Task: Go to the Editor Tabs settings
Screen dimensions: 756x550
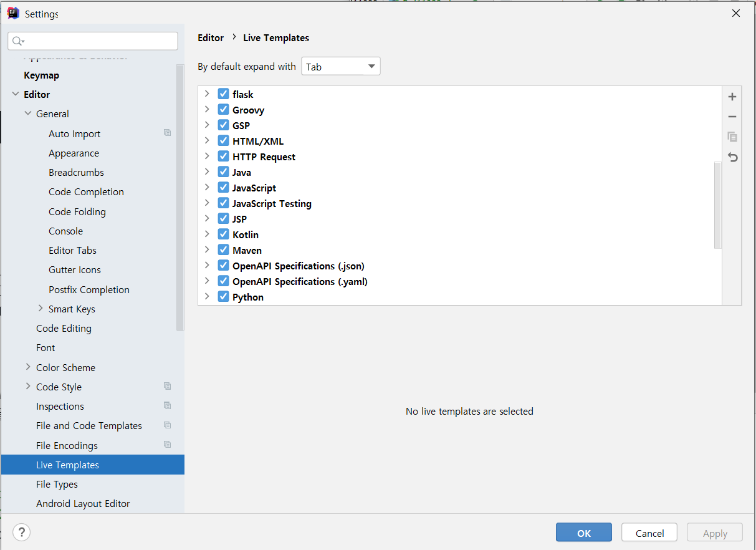Action: click(73, 250)
